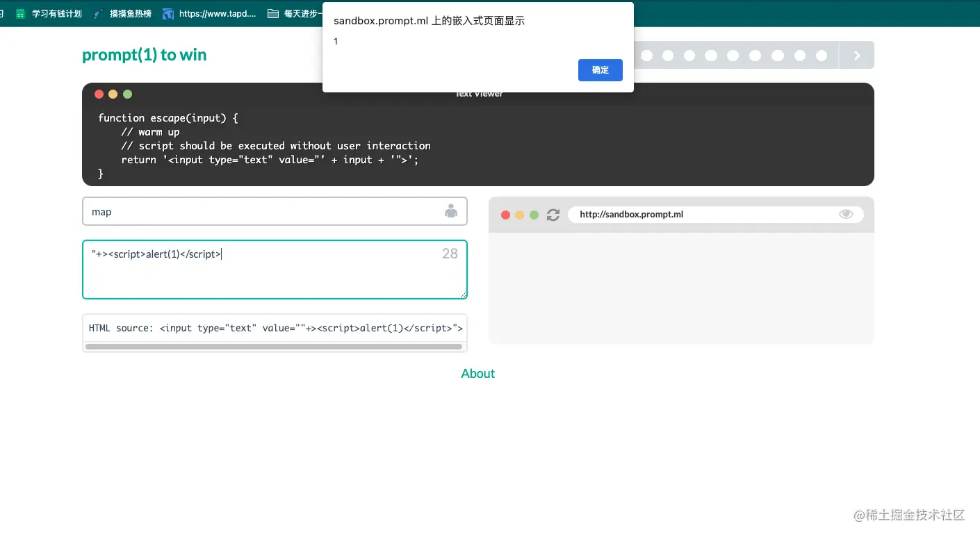Click the prompt(1) to win title

click(x=145, y=55)
